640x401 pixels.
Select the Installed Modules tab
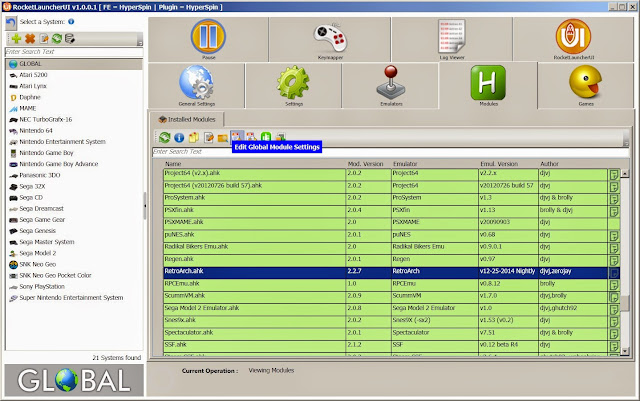[187, 119]
